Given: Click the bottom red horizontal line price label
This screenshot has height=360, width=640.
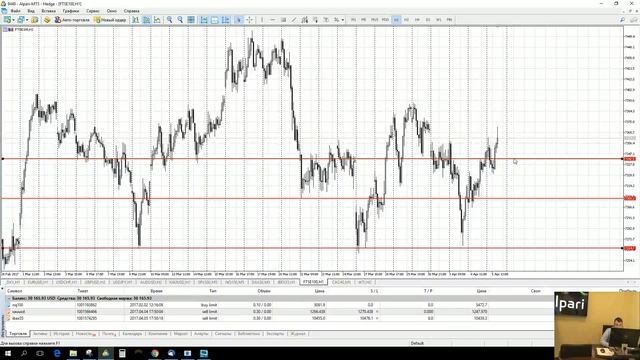Looking at the screenshot, I should (x=630, y=248).
